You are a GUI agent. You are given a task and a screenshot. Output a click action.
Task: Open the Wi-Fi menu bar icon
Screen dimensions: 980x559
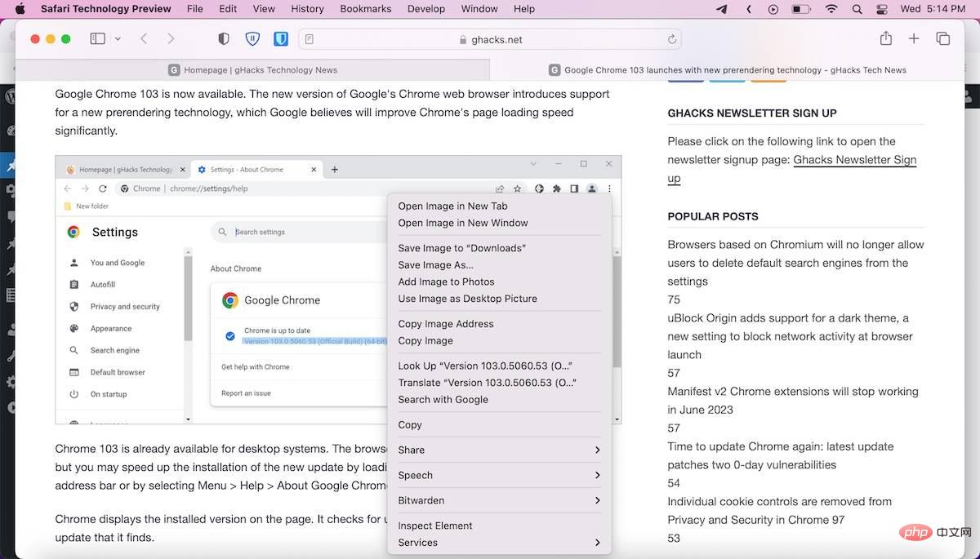pos(831,9)
